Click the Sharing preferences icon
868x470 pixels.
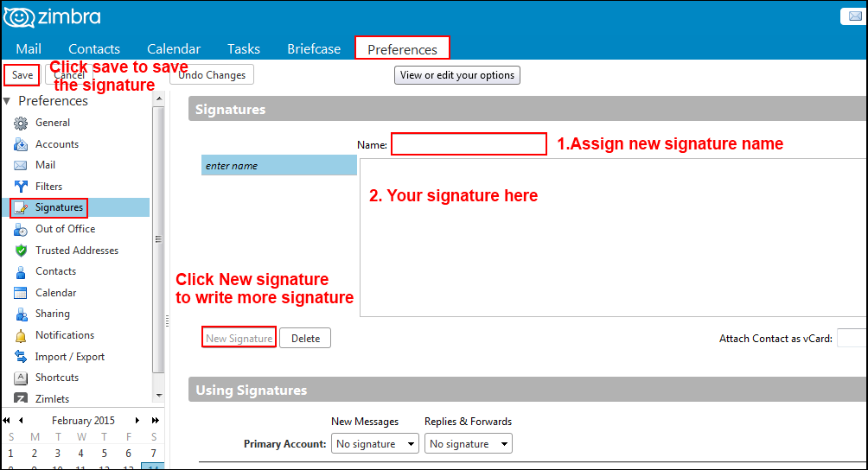coord(21,314)
